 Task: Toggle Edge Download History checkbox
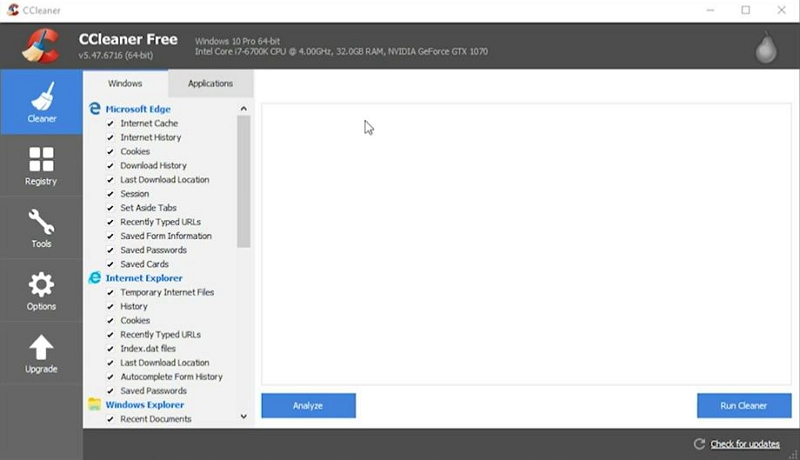click(110, 166)
